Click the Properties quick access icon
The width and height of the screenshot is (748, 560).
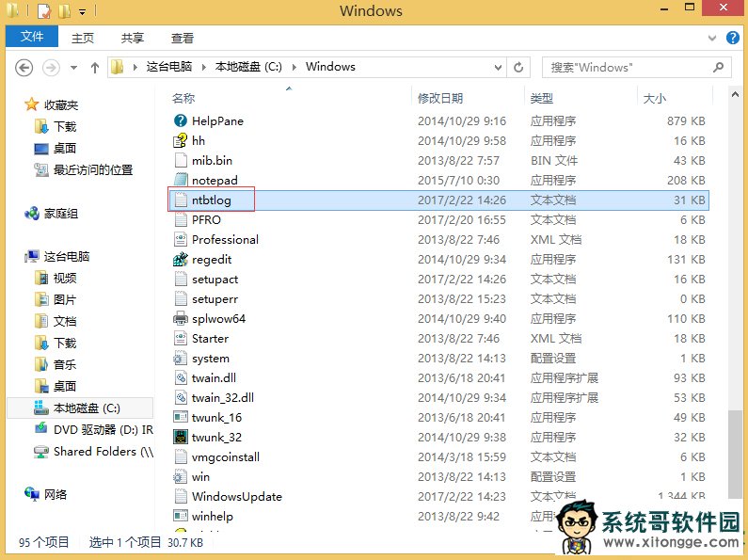click(43, 11)
